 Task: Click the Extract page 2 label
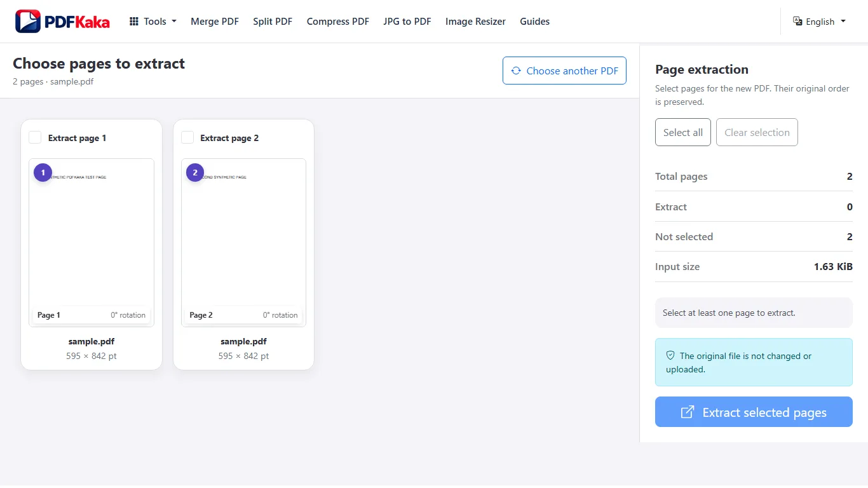229,138
